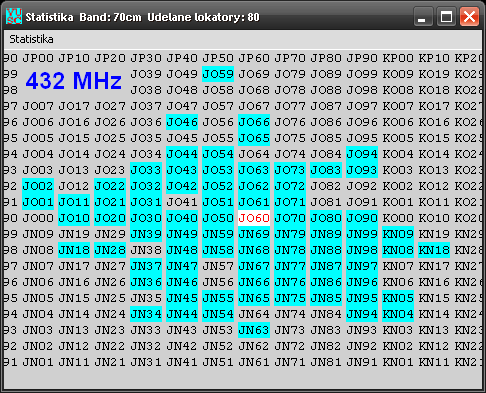The height and width of the screenshot is (393, 486).
Task: Click the VUSC application icon in title bar
Action: coord(14,16)
